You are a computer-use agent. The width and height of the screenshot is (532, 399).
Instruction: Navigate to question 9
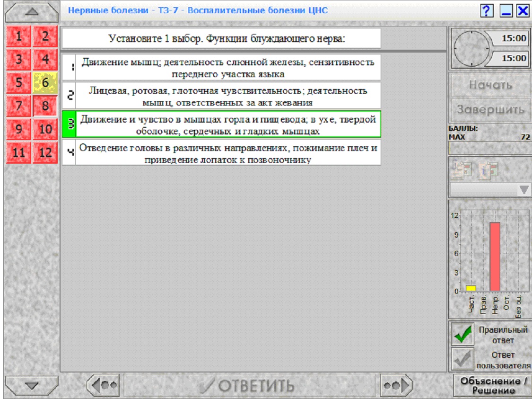[18, 129]
